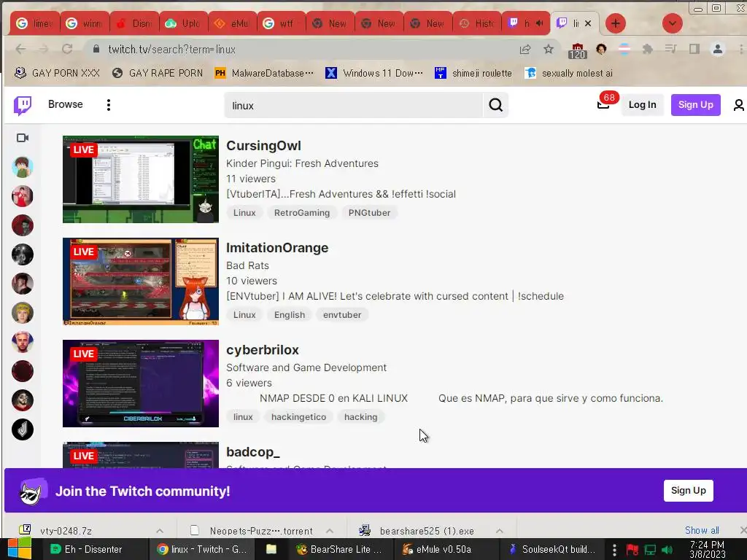Open the badcop_ channel name

[253, 452]
